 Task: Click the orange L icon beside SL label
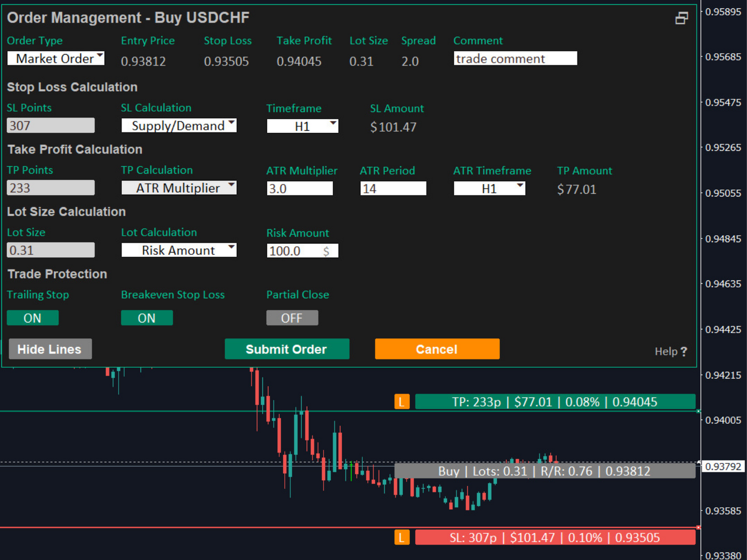coord(402,537)
